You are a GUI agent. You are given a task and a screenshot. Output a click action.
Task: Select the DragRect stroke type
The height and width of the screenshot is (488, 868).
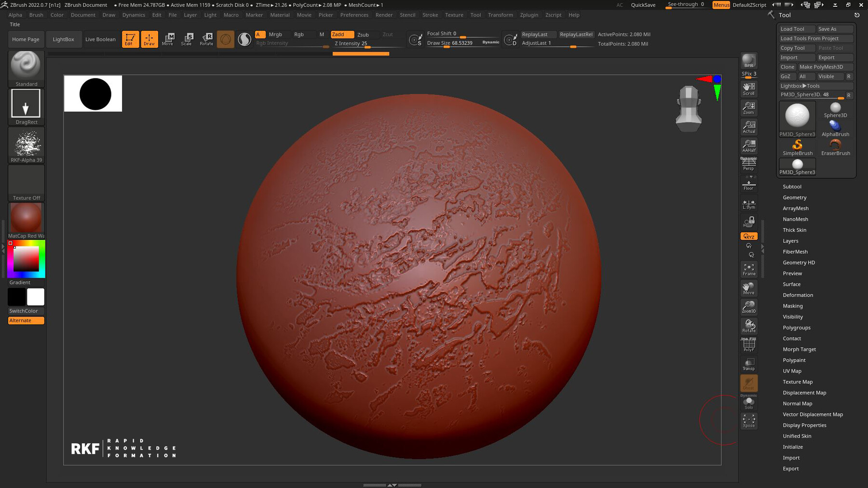click(x=26, y=103)
